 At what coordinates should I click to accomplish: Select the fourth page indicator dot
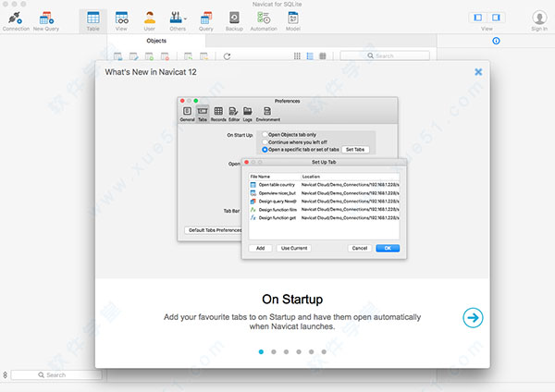[299, 351]
